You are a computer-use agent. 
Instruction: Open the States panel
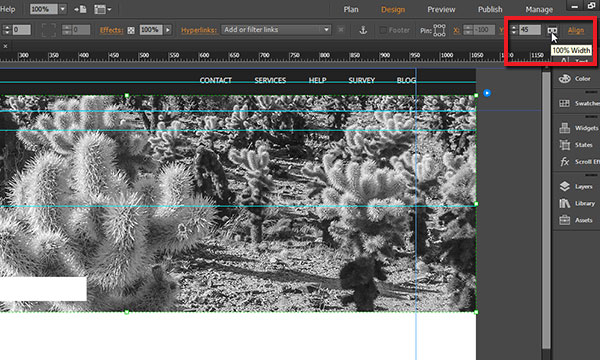(x=576, y=145)
